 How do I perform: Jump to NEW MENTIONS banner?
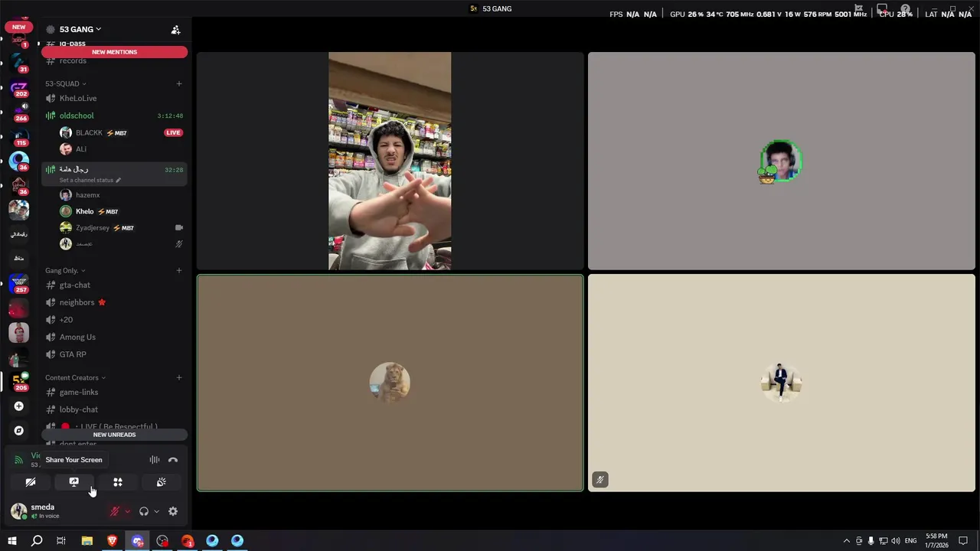point(115,52)
